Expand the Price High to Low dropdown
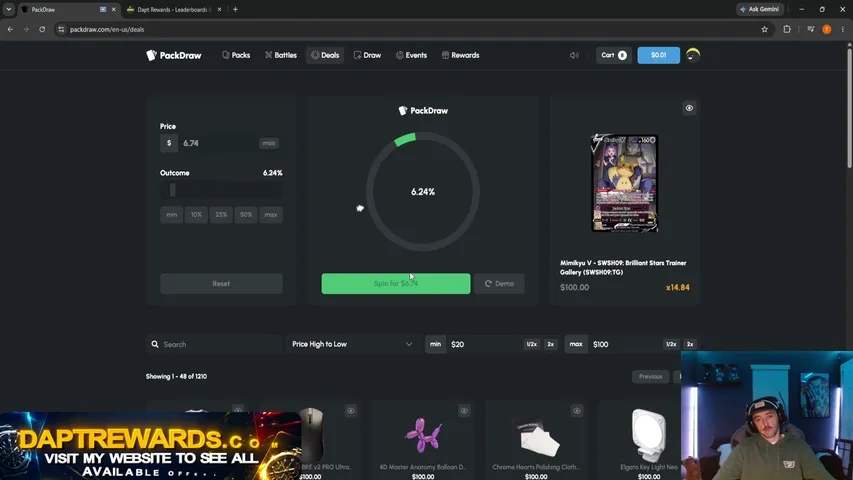 pyautogui.click(x=352, y=344)
